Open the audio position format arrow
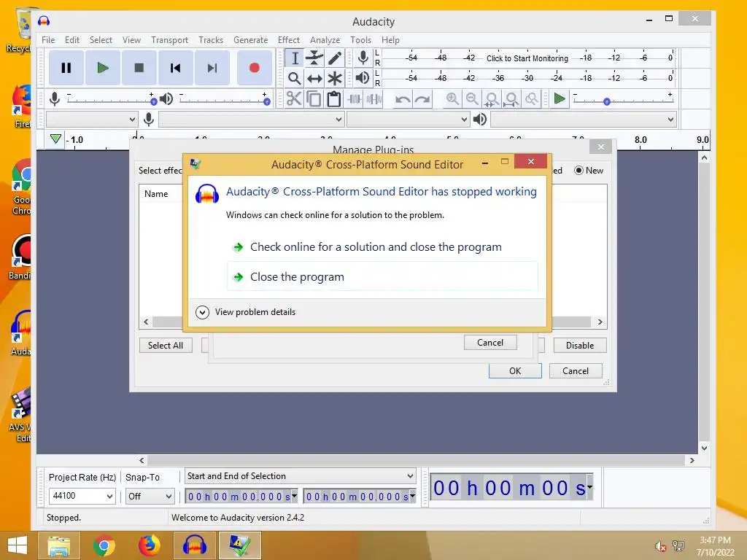Screen dimensions: 747x560 590,487
